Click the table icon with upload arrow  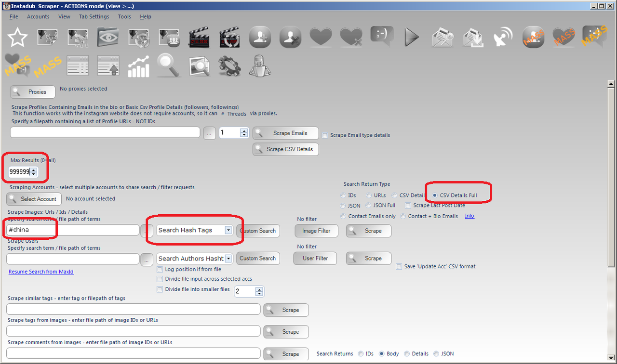pos(108,66)
